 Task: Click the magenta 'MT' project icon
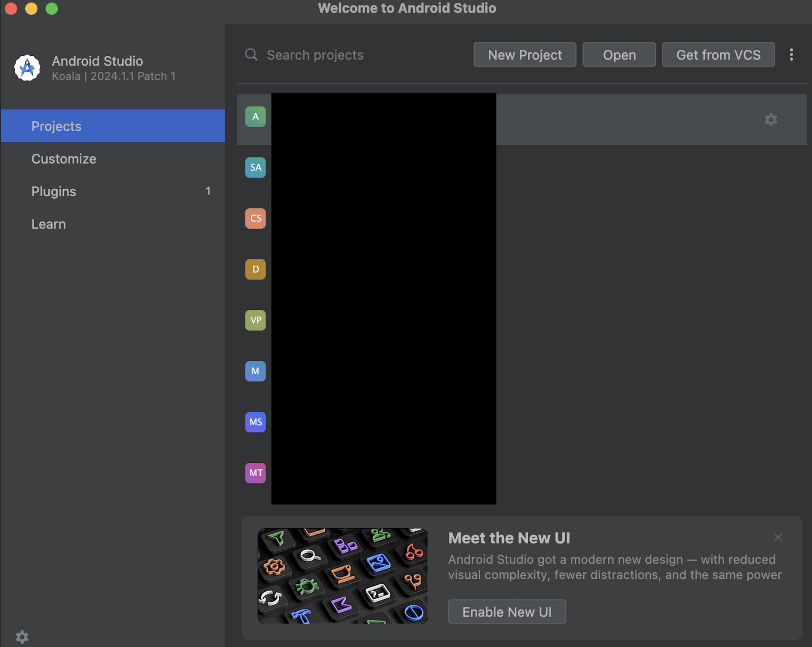coord(255,473)
